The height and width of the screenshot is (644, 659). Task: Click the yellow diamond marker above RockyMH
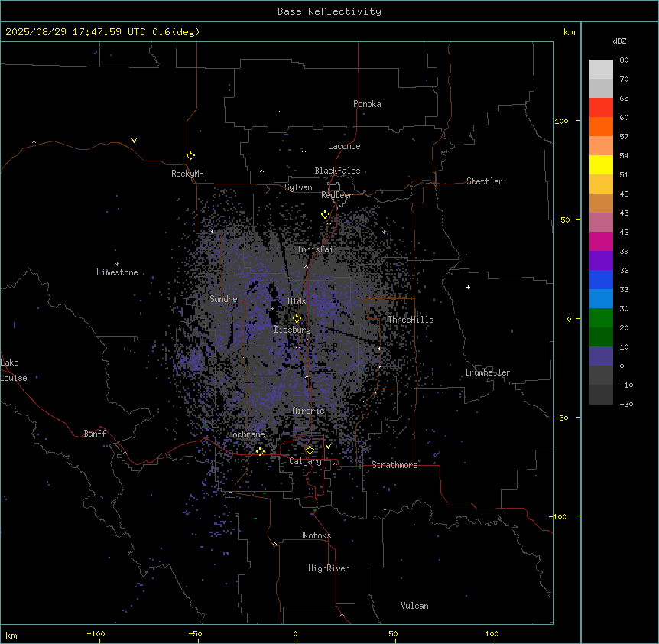(x=191, y=156)
